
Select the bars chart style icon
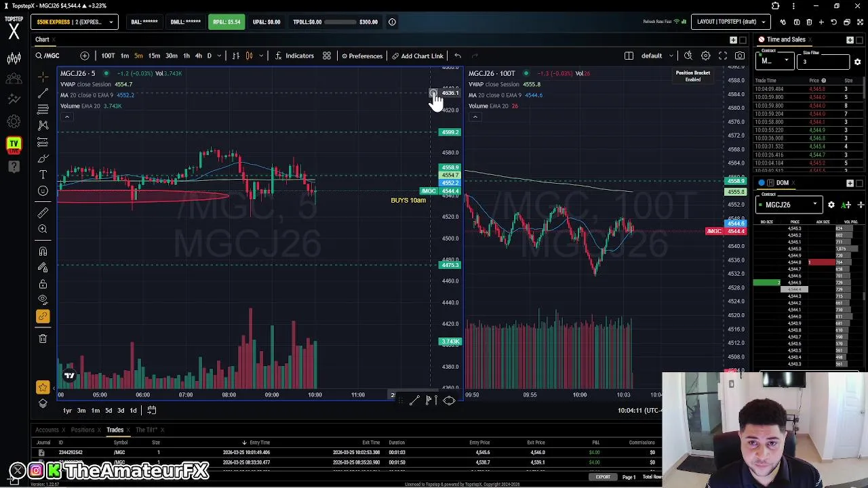click(x=236, y=56)
